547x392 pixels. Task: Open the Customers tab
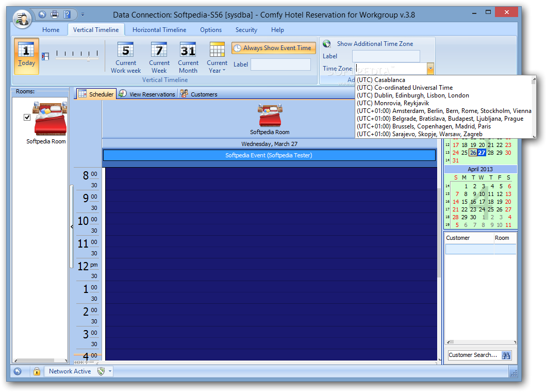(x=199, y=94)
